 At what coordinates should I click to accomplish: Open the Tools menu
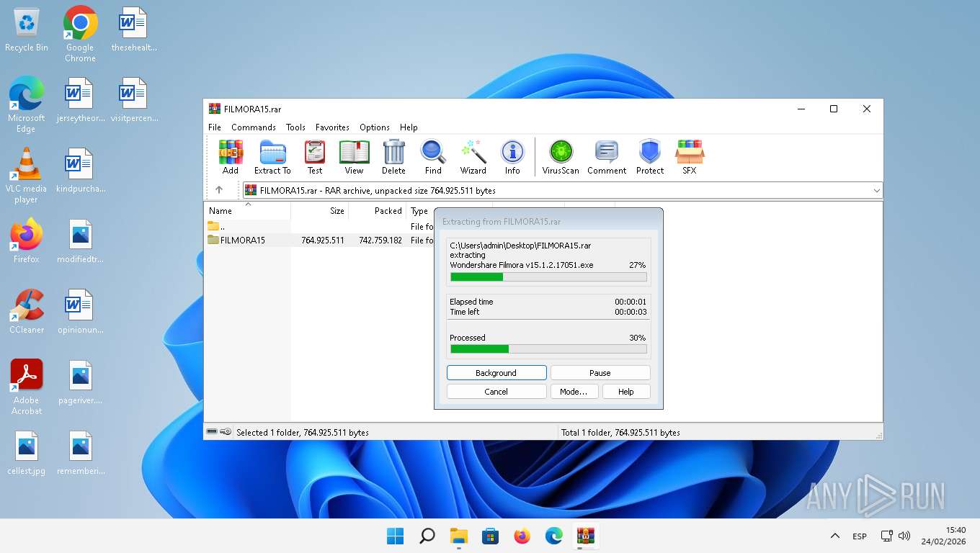(295, 127)
